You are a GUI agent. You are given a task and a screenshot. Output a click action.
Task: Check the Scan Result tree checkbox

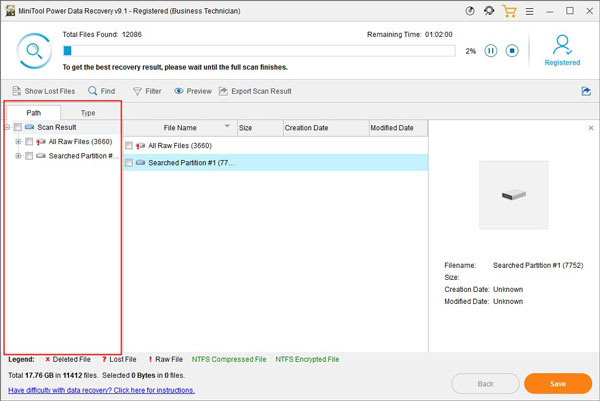coord(18,128)
